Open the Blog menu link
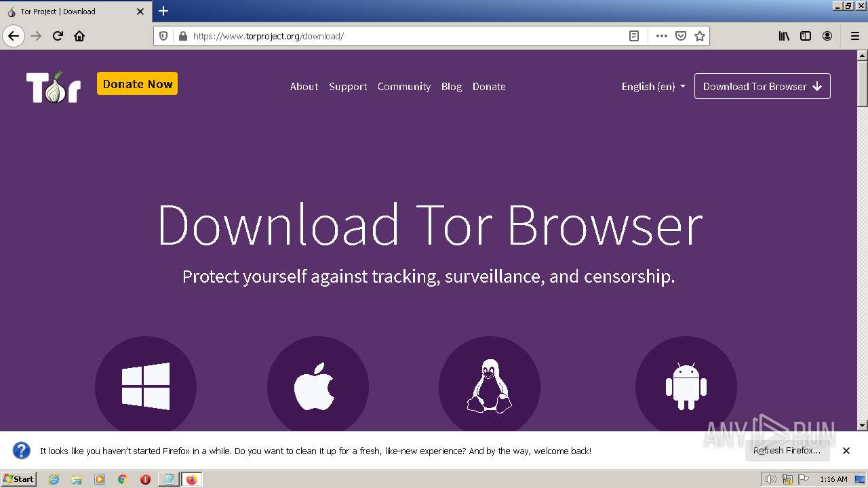868x488 pixels. coord(452,86)
